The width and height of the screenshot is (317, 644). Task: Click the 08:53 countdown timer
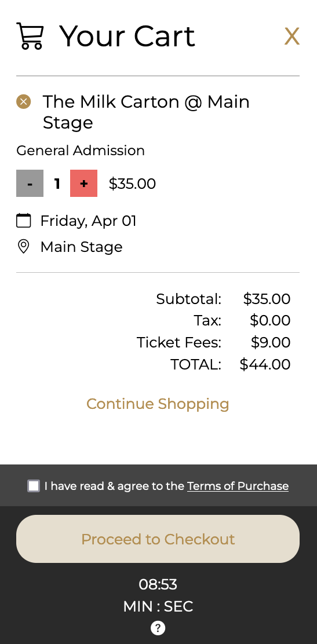pos(158,584)
